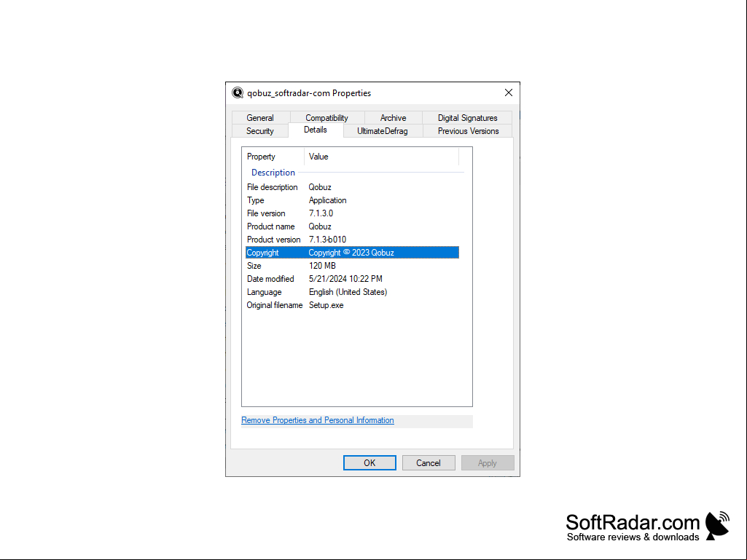The height and width of the screenshot is (560, 747).
Task: Click the highlighted Copyright row
Action: [x=352, y=253]
